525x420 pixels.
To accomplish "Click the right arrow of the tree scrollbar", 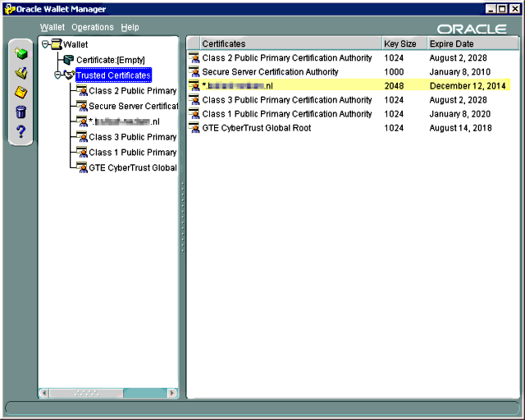I will (172, 393).
